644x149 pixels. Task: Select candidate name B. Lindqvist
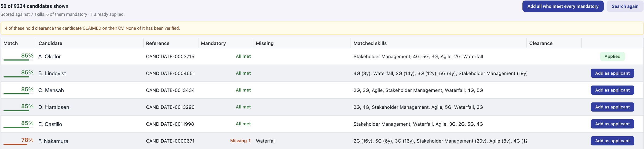pos(52,73)
